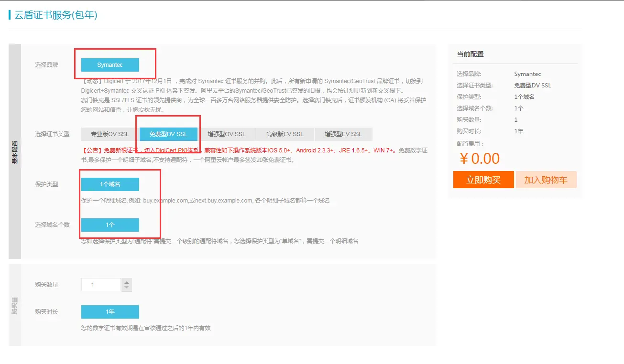The width and height of the screenshot is (624, 364).
Task: Select the 1个域名 protection type
Action: point(110,184)
